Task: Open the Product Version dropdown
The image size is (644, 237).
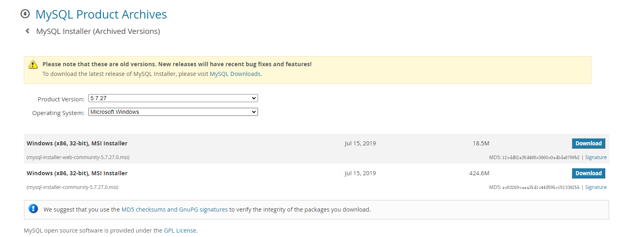Action: 173,98
